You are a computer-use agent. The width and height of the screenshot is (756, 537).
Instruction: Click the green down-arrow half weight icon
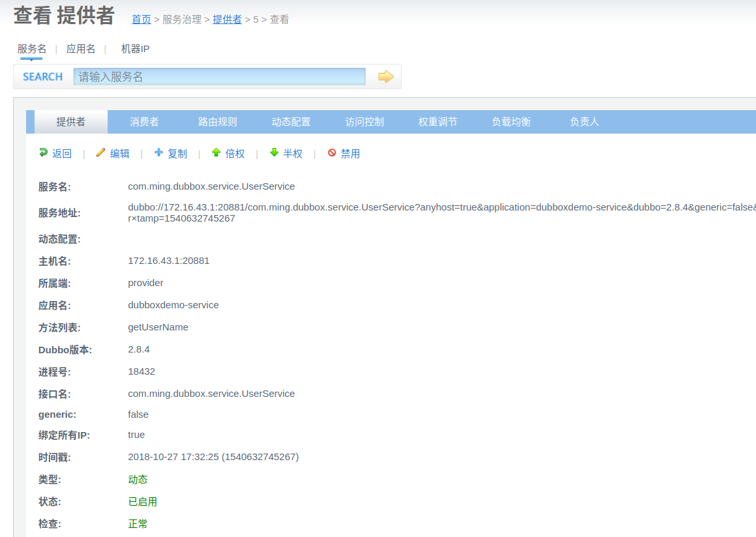[274, 152]
